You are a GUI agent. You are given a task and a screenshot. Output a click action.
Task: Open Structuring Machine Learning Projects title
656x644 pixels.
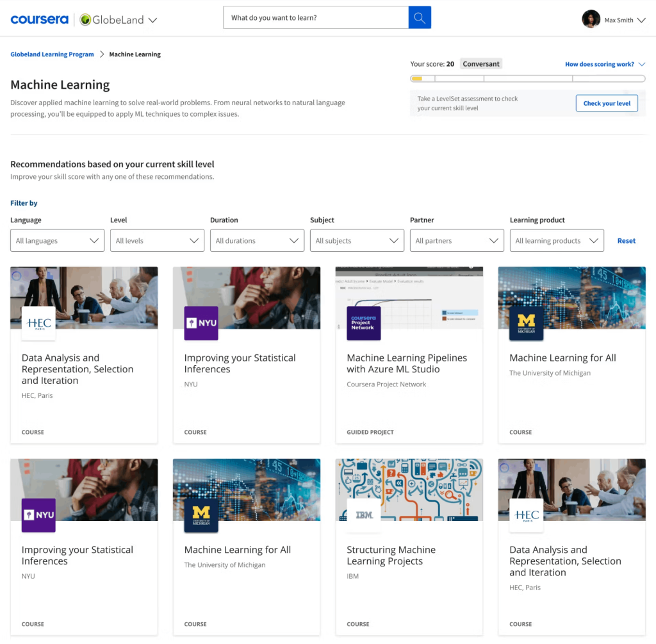point(391,556)
